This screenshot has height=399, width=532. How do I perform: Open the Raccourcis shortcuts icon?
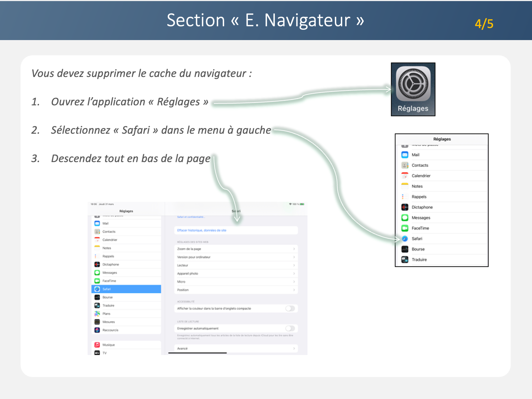(x=97, y=330)
